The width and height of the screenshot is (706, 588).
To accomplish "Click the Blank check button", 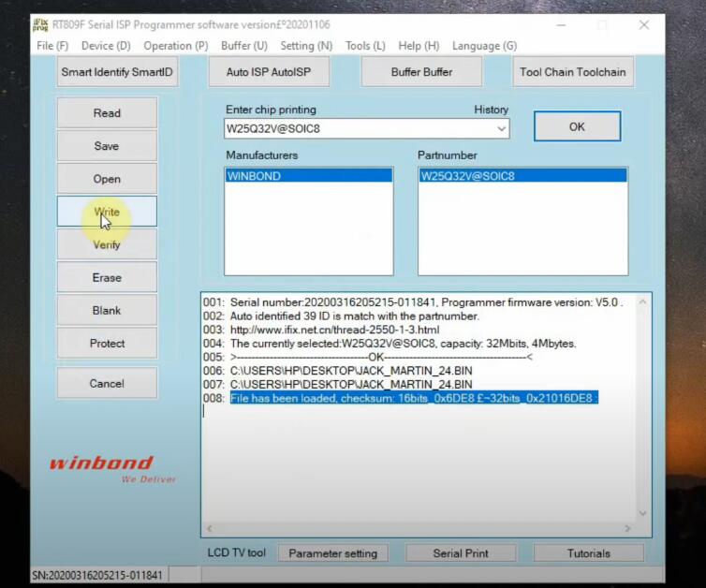I will pos(107,310).
